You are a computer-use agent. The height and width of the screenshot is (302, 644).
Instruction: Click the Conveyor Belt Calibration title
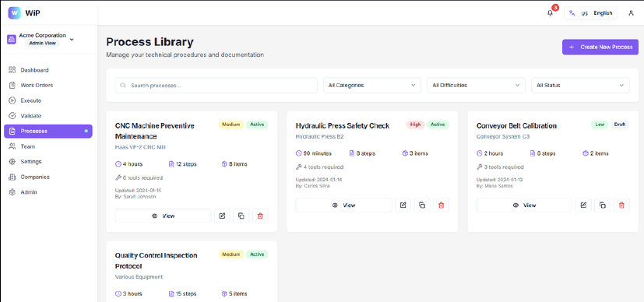tap(516, 125)
